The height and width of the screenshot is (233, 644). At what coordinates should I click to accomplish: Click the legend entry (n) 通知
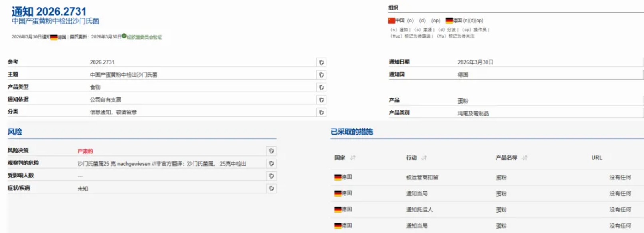click(x=399, y=30)
